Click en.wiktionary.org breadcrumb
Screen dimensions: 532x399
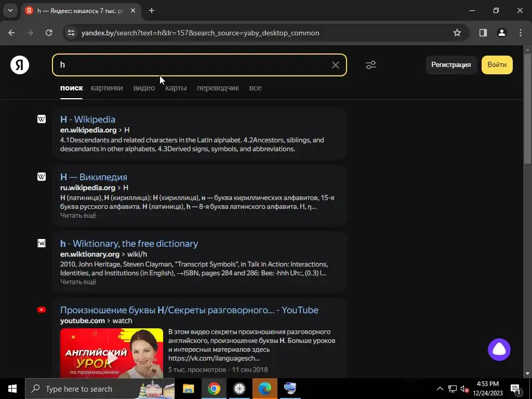89,254
